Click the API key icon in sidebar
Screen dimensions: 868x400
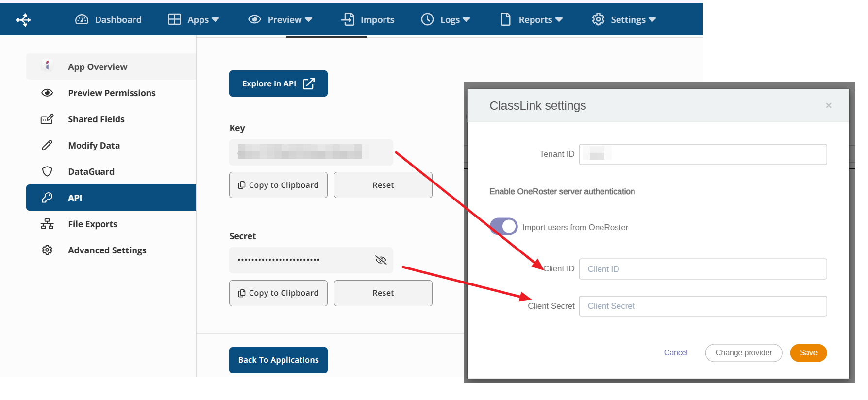47,198
